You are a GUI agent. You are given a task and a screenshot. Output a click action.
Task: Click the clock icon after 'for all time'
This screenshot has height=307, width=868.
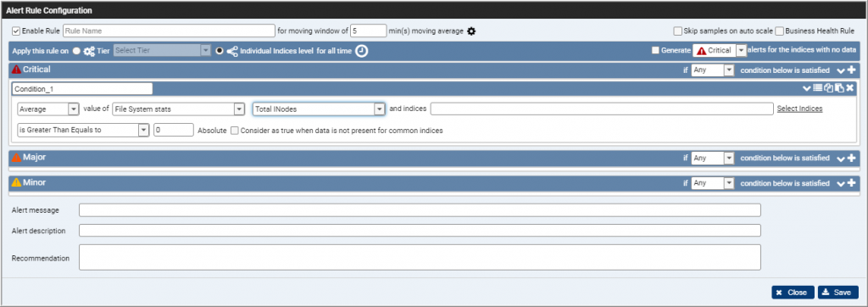click(361, 50)
